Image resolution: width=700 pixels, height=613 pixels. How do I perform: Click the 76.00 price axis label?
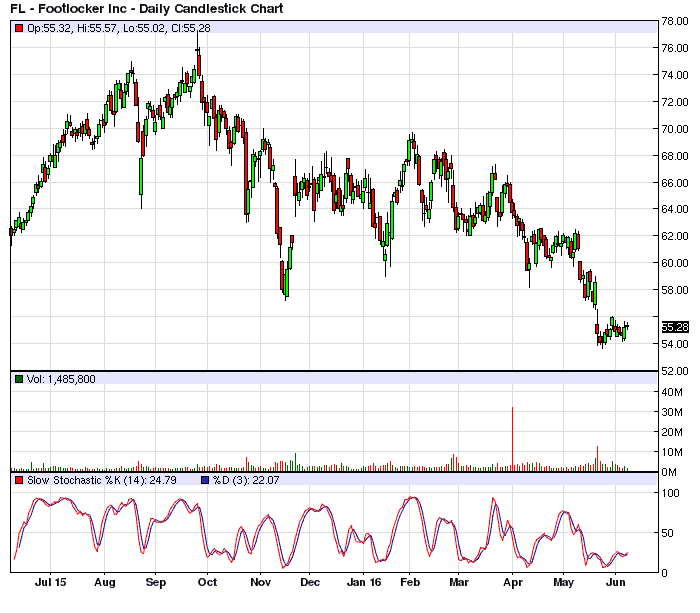click(675, 48)
